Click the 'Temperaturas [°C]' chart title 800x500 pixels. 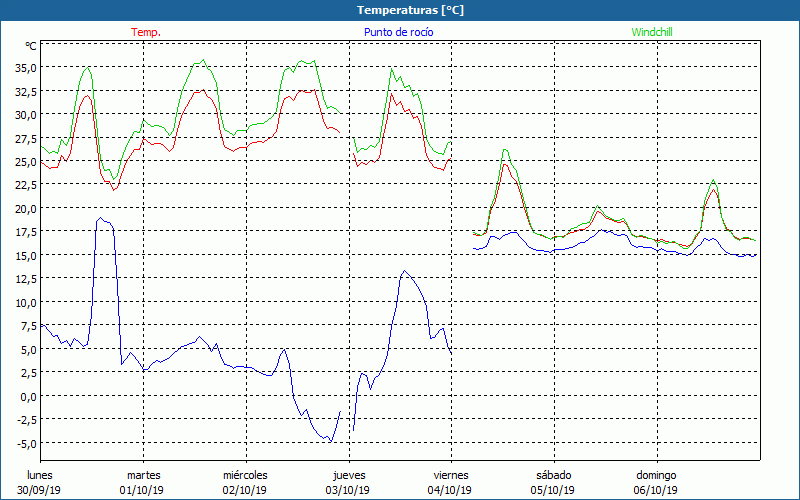click(410, 10)
